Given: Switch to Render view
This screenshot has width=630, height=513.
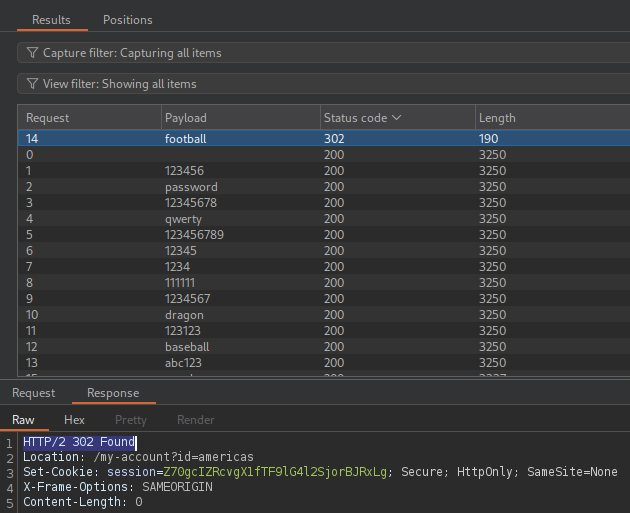Looking at the screenshot, I should click(196, 420).
